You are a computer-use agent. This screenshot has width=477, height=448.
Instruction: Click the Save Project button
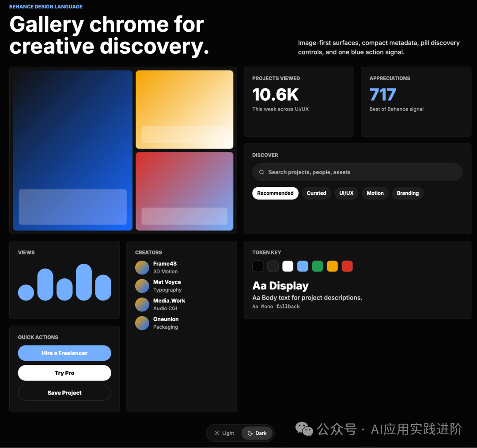pyautogui.click(x=64, y=393)
